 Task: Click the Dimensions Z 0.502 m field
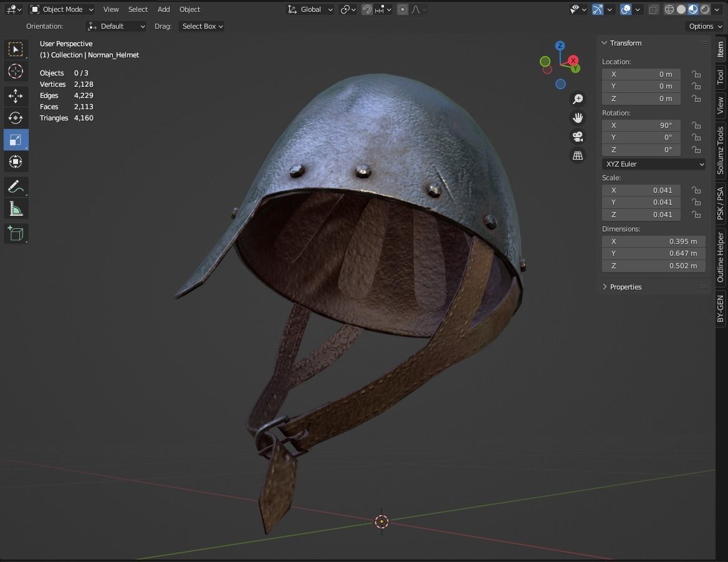(x=654, y=266)
